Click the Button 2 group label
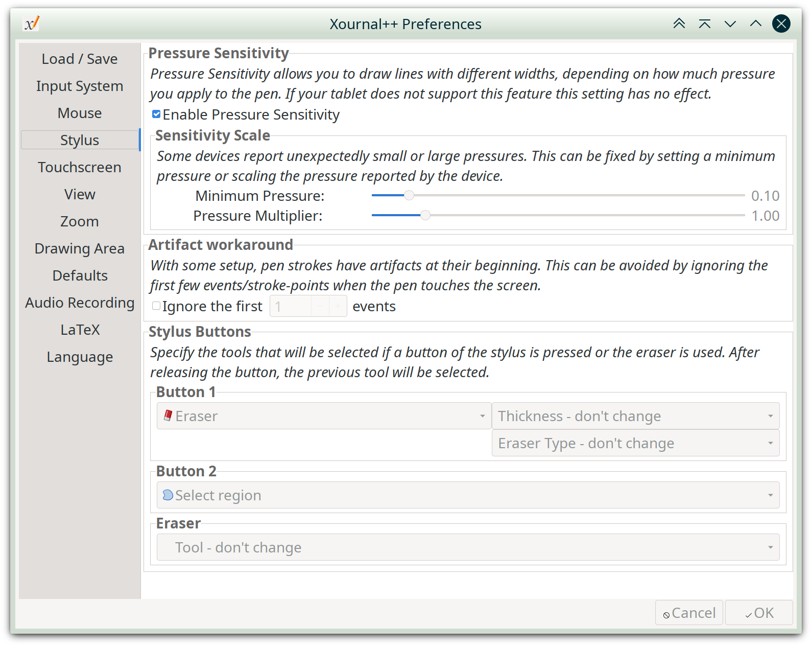Image resolution: width=812 pixels, height=646 pixels. [x=186, y=471]
